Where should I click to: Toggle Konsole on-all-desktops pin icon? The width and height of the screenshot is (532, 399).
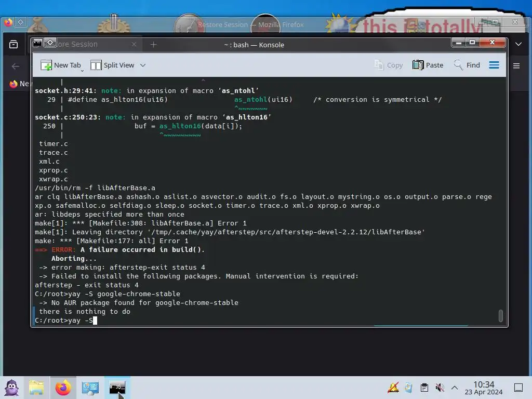click(50, 43)
